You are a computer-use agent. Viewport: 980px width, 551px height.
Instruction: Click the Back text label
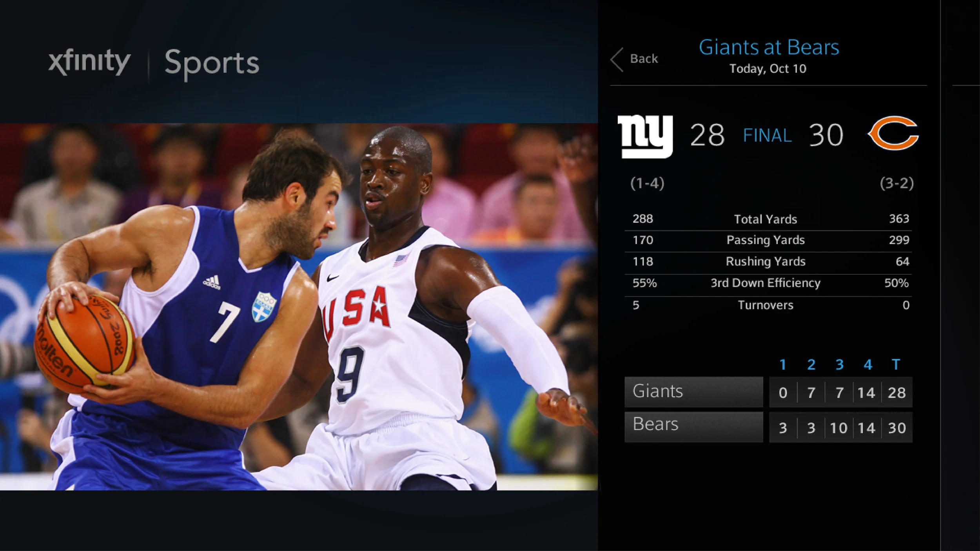pyautogui.click(x=644, y=59)
